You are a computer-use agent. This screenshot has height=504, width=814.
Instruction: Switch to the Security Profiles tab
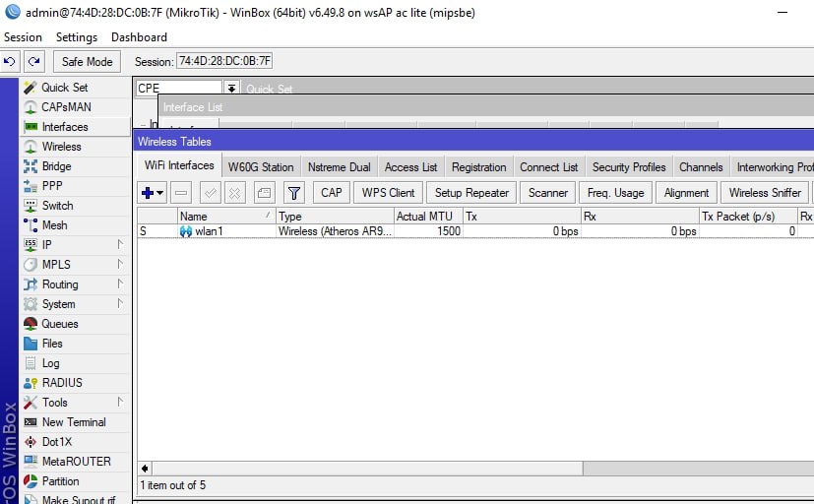click(x=629, y=167)
